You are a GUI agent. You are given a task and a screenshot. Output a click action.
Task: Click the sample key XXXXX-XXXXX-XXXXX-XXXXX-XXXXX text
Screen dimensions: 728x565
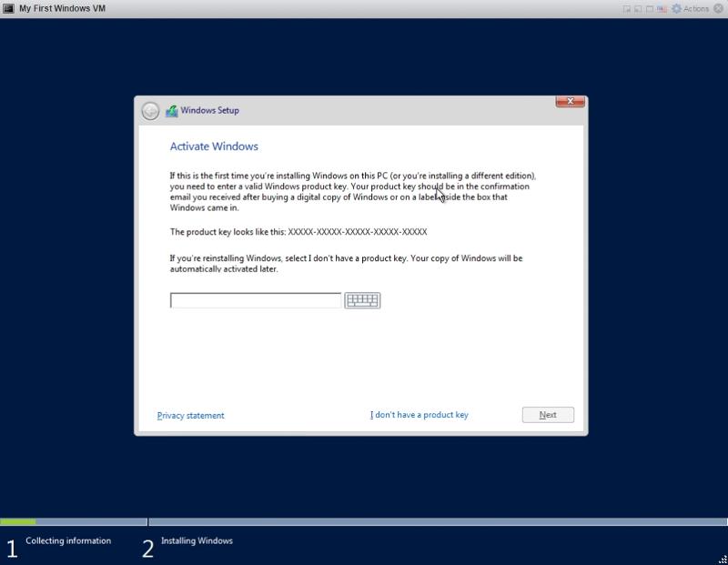(358, 232)
